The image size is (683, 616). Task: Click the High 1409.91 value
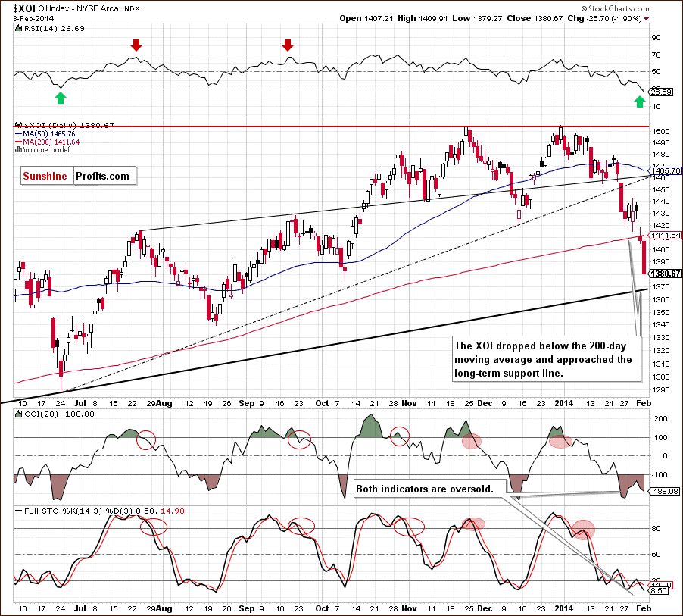tap(423, 18)
